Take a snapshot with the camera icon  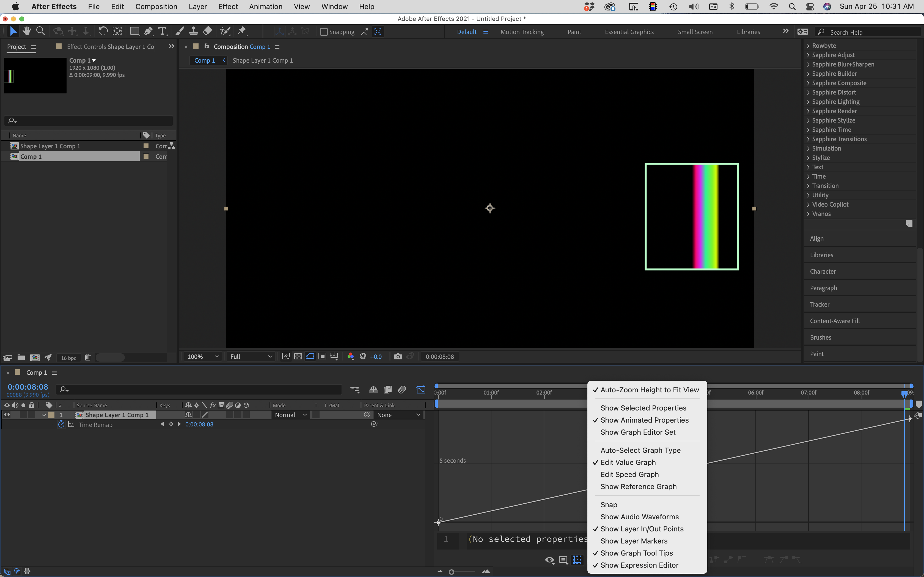(x=398, y=356)
